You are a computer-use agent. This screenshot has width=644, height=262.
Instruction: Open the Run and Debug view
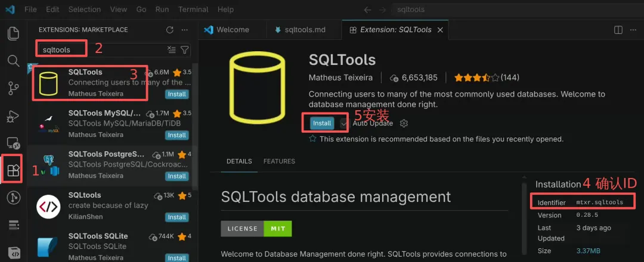(x=14, y=116)
